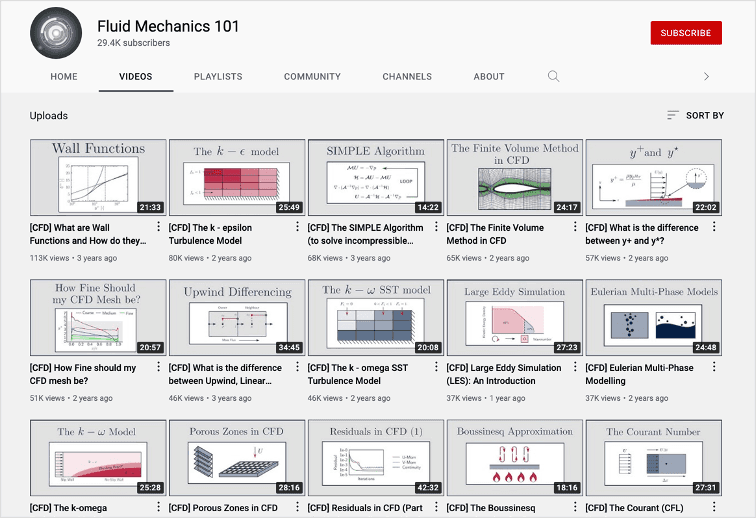The width and height of the screenshot is (756, 518).
Task: Play the SIMPLE Algorithm thumbnail
Action: 376,177
